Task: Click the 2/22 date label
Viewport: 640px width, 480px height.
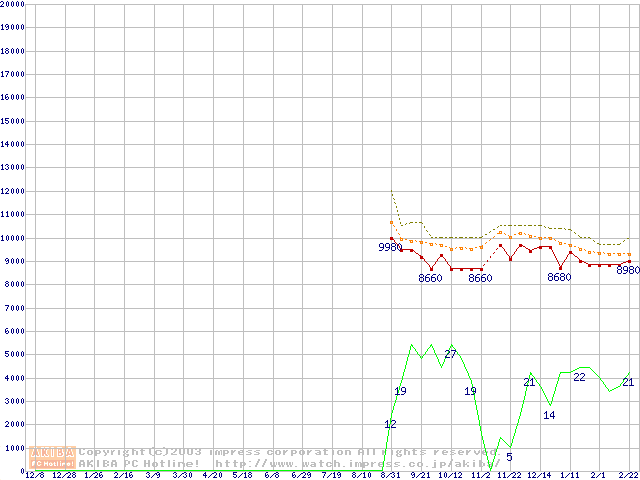Action: click(629, 476)
